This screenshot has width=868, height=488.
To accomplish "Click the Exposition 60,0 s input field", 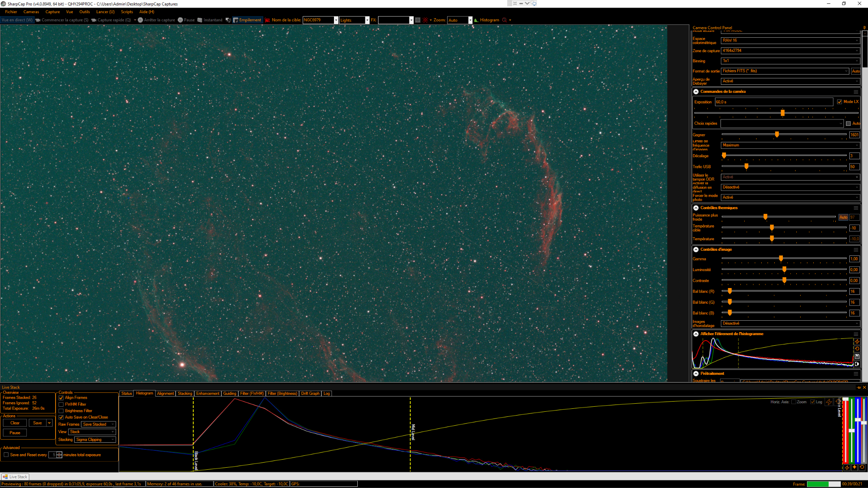I will [x=774, y=102].
